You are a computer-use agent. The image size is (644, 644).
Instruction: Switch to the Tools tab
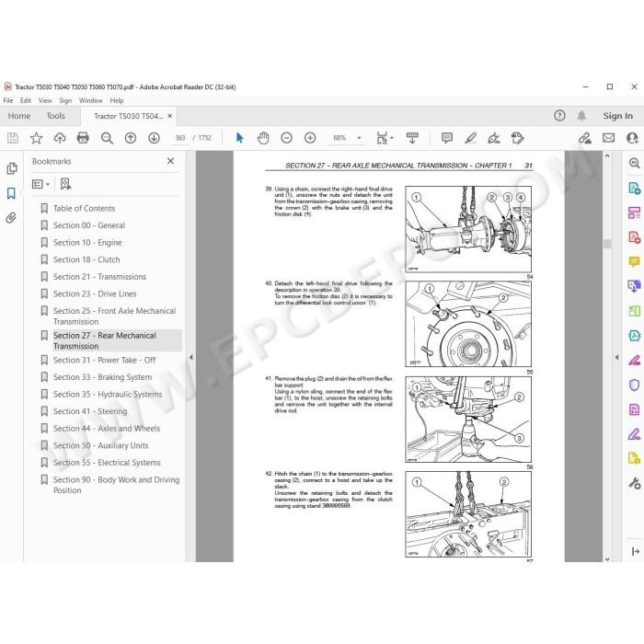pos(55,116)
